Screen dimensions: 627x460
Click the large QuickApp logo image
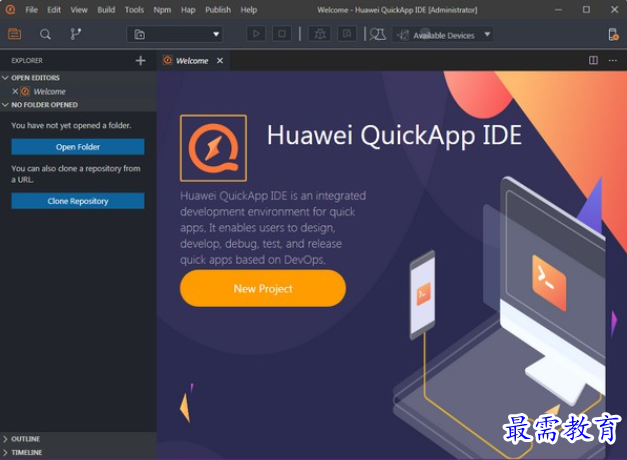pyautogui.click(x=214, y=148)
